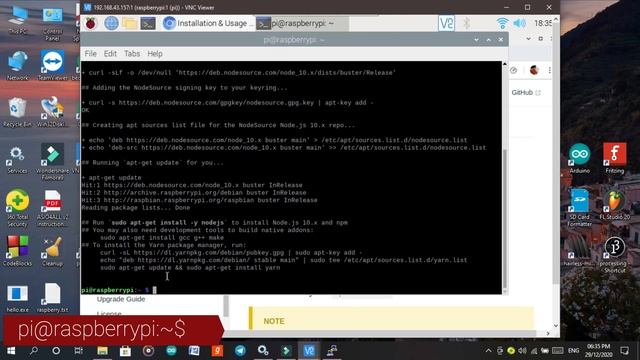Click the terminal command prompt line
640x360 pixels.
coord(291,290)
